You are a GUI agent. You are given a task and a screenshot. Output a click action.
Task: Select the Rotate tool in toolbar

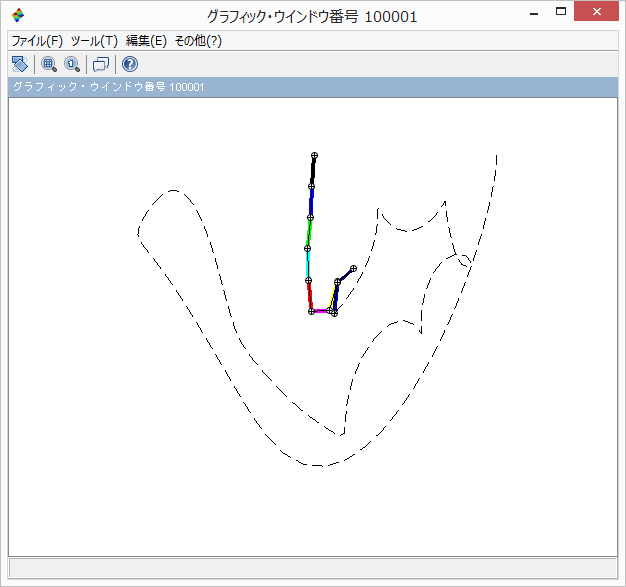(x=19, y=64)
